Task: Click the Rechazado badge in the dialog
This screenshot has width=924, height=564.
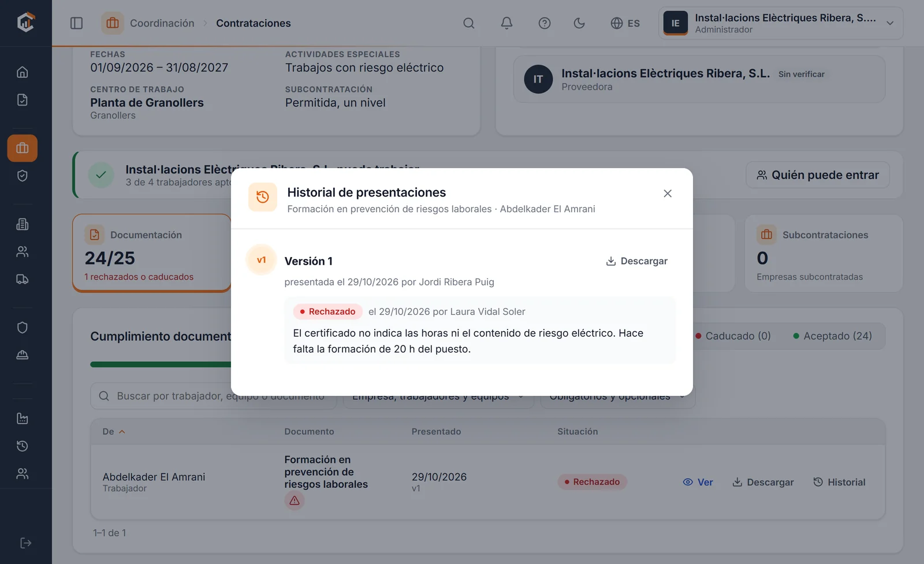Action: click(327, 311)
